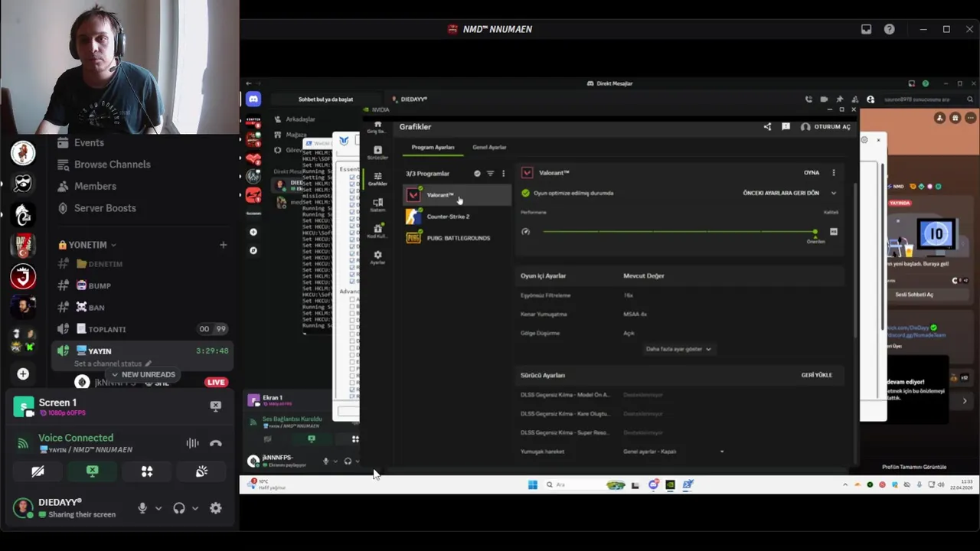Expand system tray hidden icons chevron
This screenshot has height=551, width=980.
845,484
